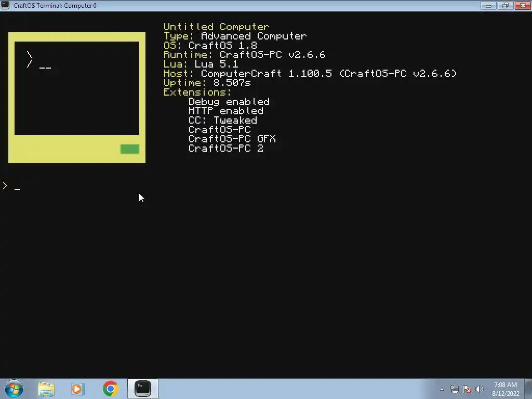Click the shell prompt input line
Viewport: 532px width, 399px height.
tap(266, 187)
